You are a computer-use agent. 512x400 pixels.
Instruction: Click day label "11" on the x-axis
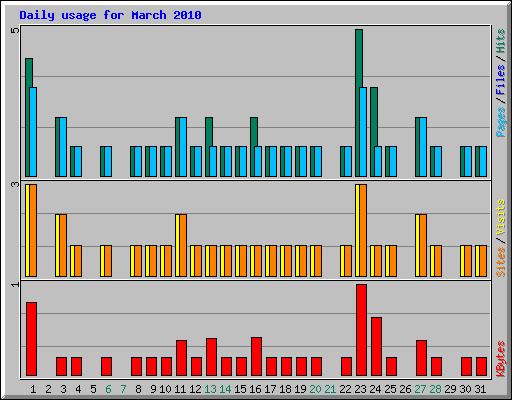180,389
